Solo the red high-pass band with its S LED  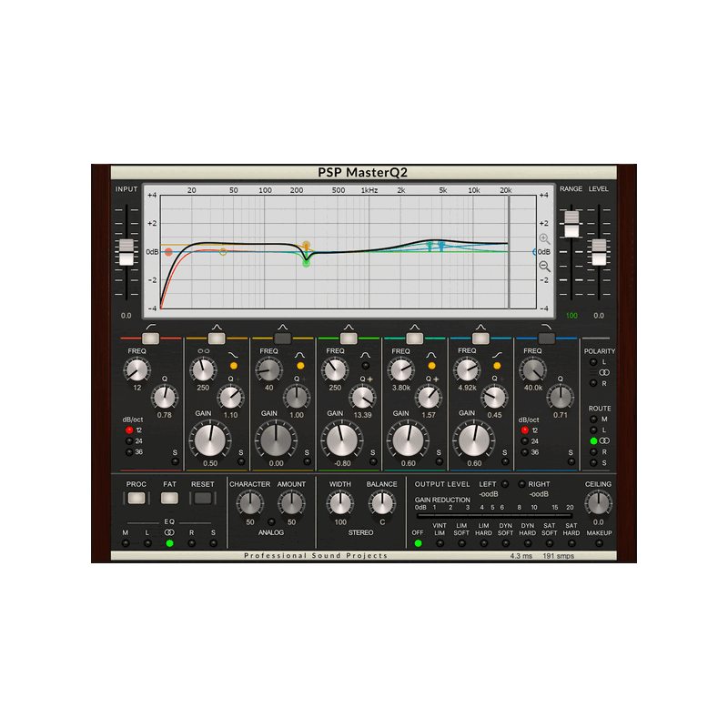coord(175,461)
